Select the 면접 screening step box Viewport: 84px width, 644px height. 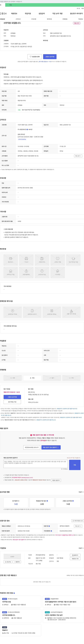(32, 378)
